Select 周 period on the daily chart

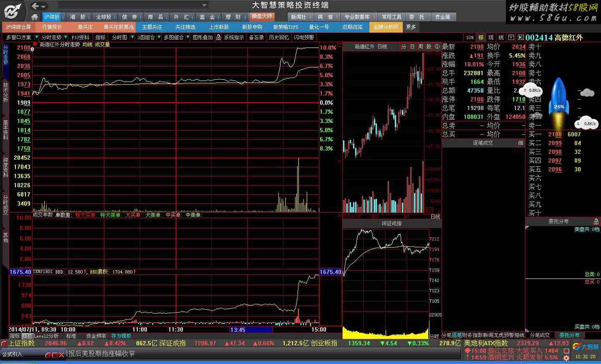click(x=420, y=47)
